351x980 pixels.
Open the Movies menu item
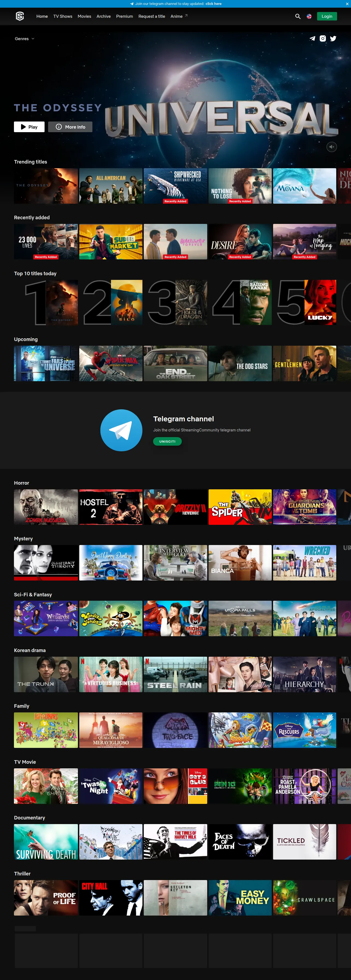(84, 16)
